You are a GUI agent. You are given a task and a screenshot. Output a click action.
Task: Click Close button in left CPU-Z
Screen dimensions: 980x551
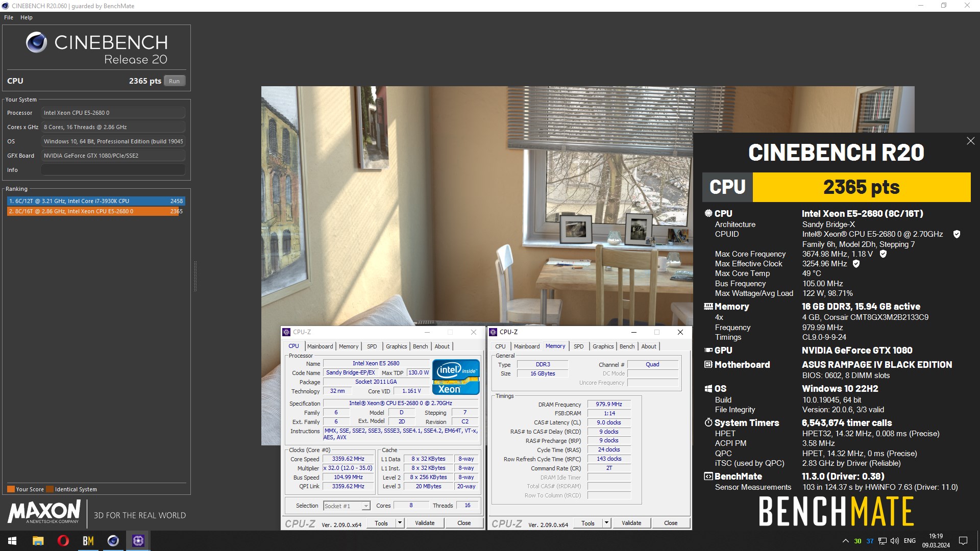(464, 523)
